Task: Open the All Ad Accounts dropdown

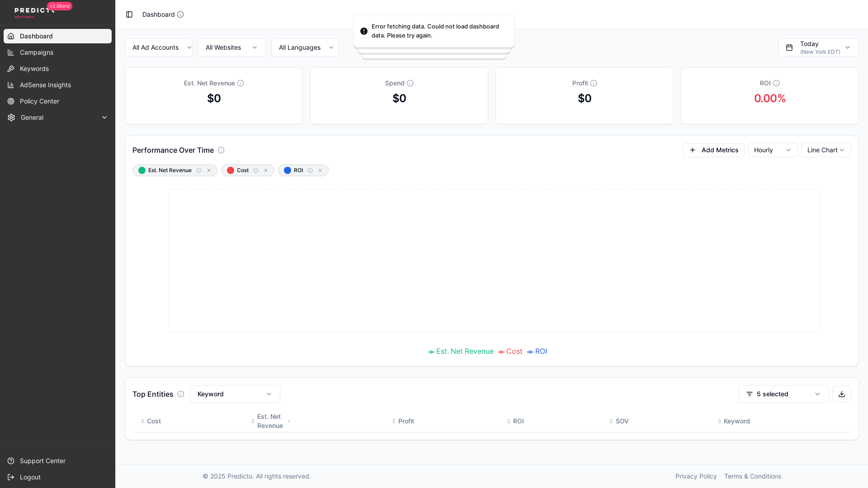Action: pyautogui.click(x=159, y=47)
